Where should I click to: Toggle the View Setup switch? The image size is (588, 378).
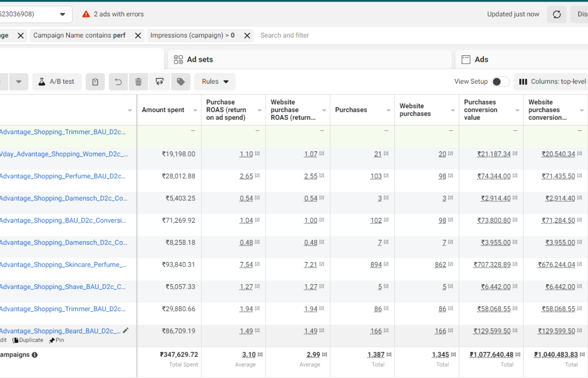pyautogui.click(x=500, y=82)
